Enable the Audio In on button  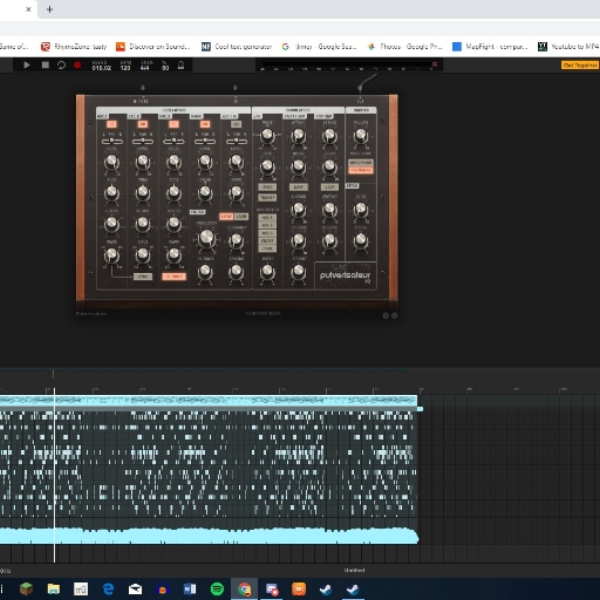236,124
